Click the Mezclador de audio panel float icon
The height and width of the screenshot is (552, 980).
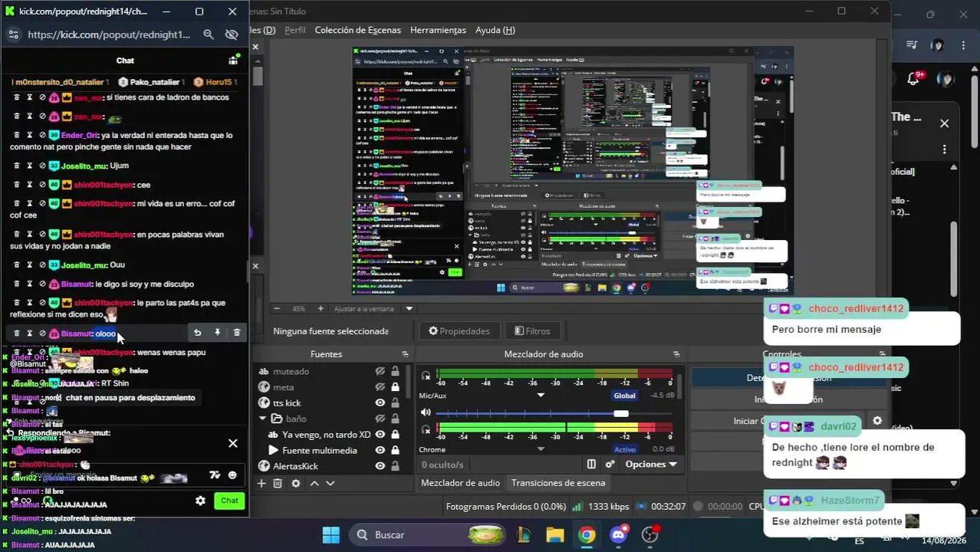676,354
